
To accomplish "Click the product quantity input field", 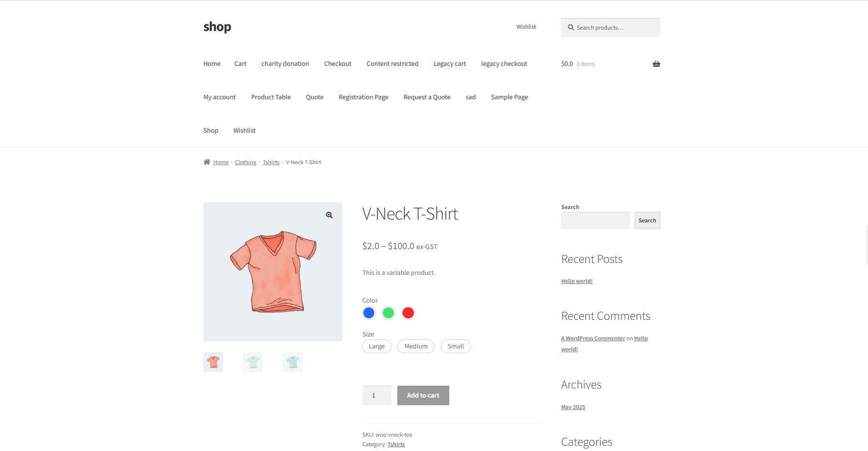I will click(376, 396).
